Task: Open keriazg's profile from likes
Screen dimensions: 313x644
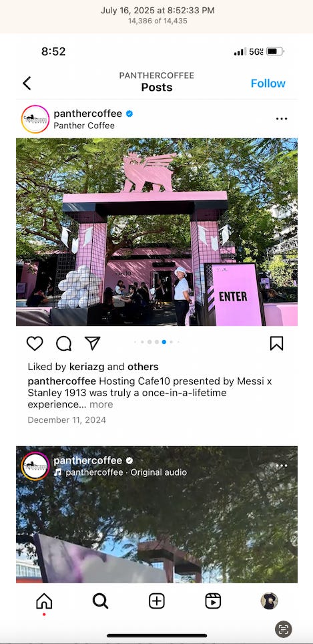Action: coord(87,367)
